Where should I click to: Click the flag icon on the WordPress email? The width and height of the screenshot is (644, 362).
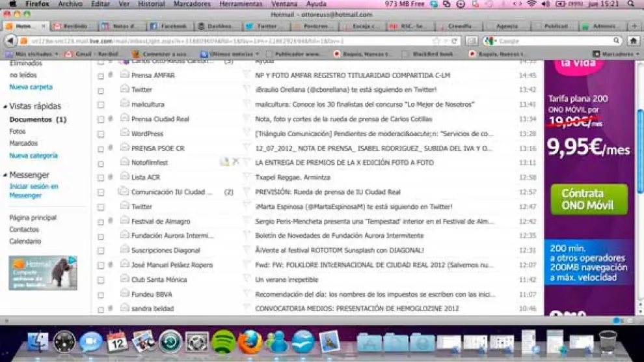point(247,133)
